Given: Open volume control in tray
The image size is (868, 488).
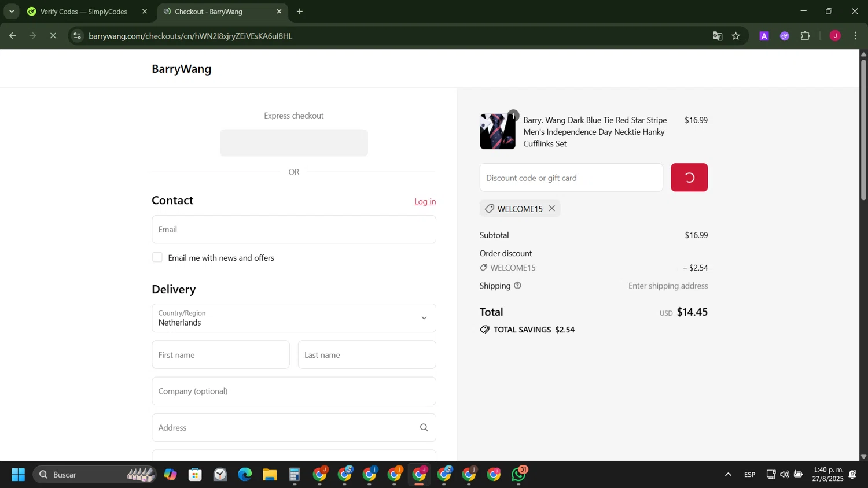Looking at the screenshot, I should pyautogui.click(x=784, y=475).
